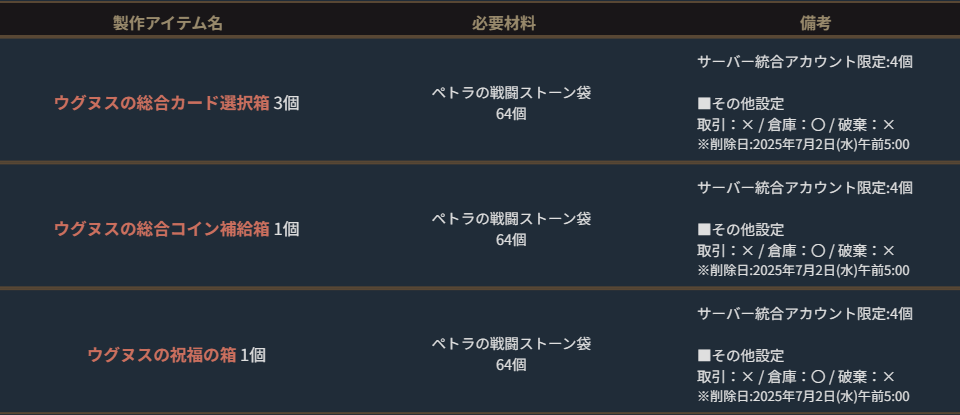
Task: Click the 製作アイテム名 column header
Action: pos(167,23)
